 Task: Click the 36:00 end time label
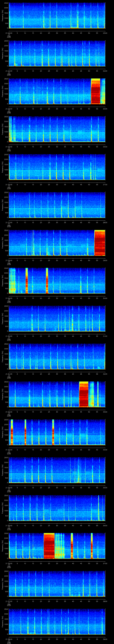tap(105, 525)
